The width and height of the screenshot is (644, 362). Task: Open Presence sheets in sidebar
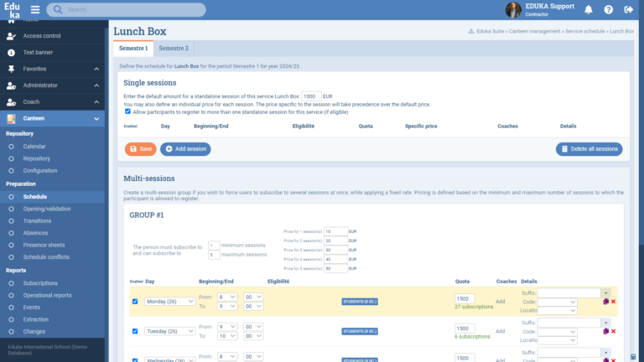(x=46, y=245)
